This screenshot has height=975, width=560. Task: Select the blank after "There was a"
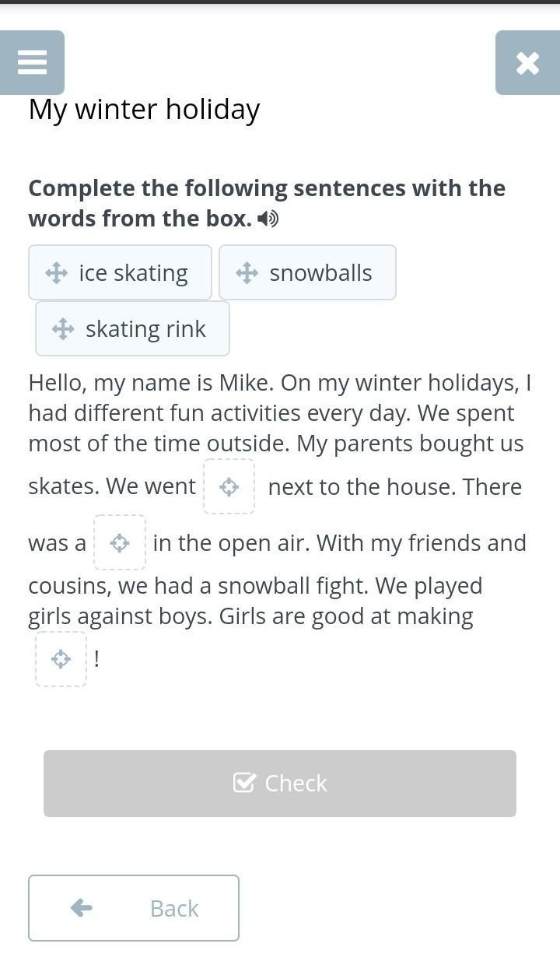120,543
